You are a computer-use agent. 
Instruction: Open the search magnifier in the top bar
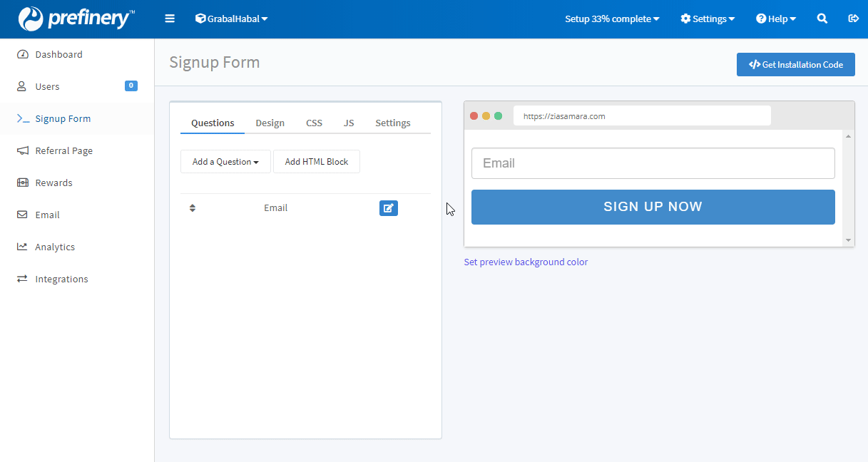822,19
